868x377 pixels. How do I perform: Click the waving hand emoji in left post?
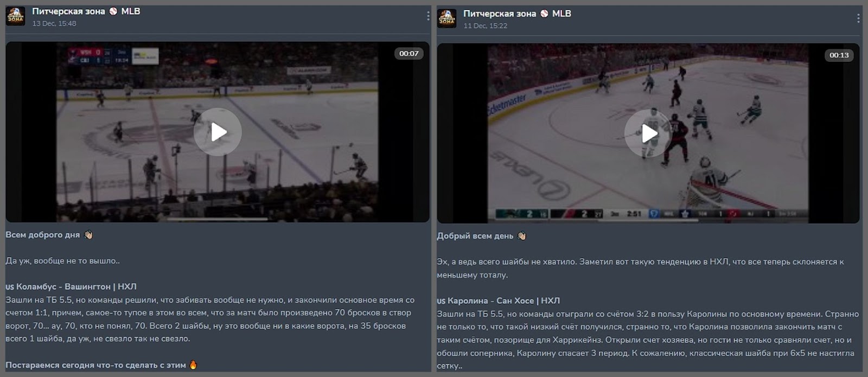pyautogui.click(x=88, y=235)
